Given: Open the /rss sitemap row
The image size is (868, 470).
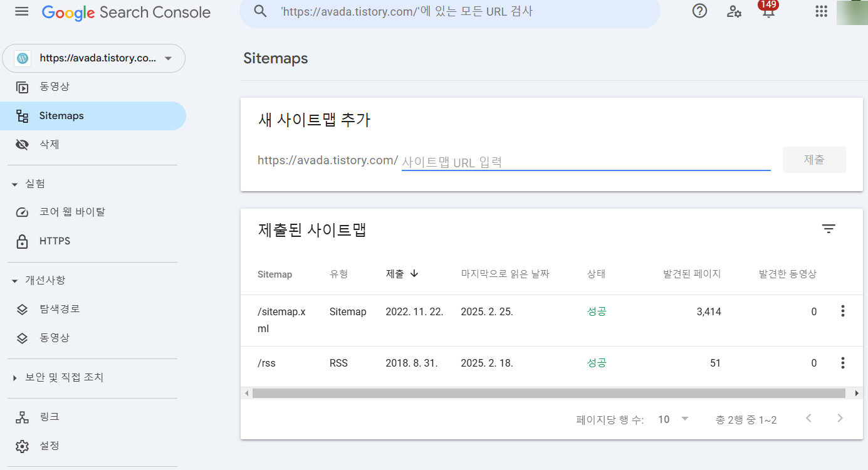Looking at the screenshot, I should pos(552,363).
